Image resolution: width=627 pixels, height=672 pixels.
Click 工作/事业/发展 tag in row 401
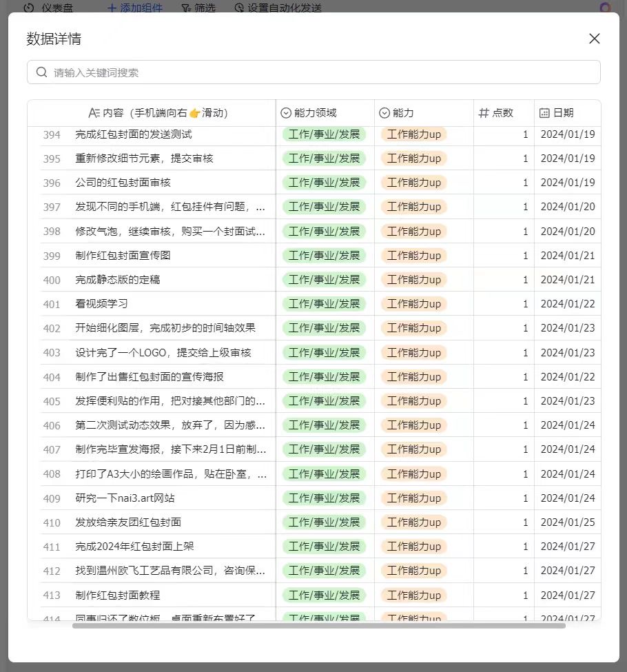click(324, 304)
